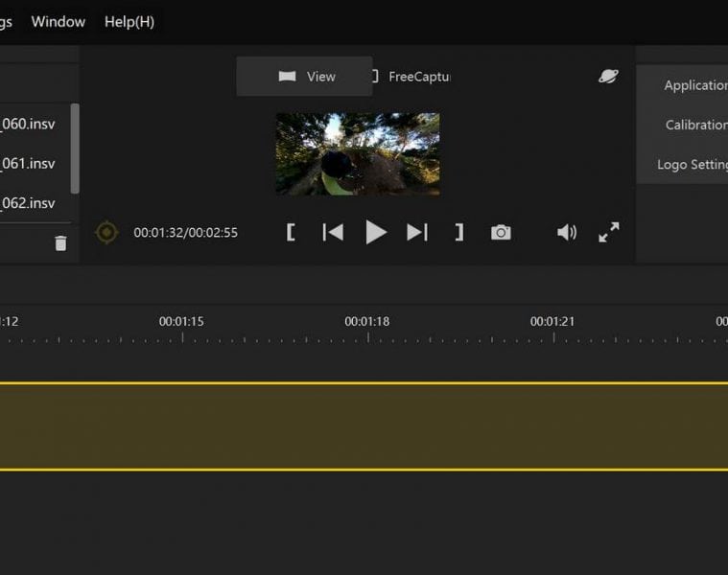728x575 pixels.
Task: Play the video preview
Action: click(375, 232)
